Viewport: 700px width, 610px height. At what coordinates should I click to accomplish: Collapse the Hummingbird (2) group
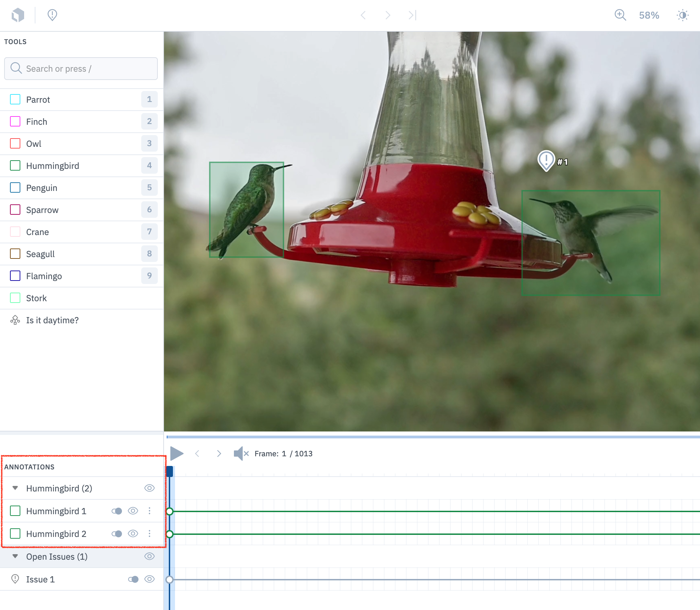pyautogui.click(x=15, y=488)
